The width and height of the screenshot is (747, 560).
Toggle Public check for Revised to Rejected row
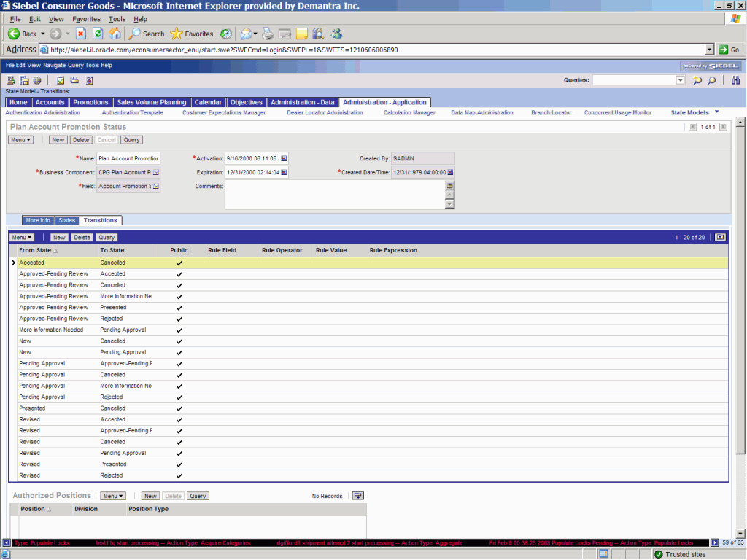(179, 475)
